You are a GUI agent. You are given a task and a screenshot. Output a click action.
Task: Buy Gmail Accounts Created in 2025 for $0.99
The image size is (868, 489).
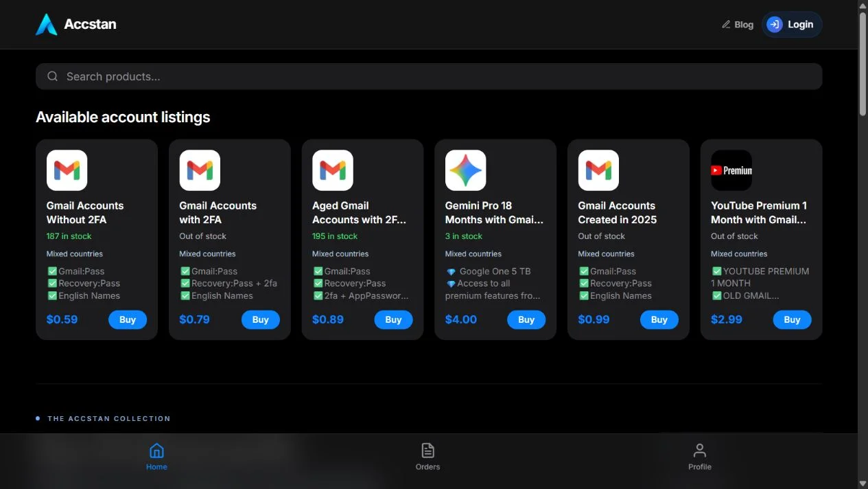[x=659, y=319]
